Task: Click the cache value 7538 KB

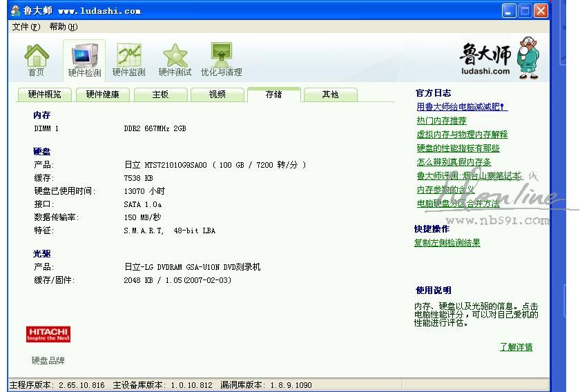Action: pyautogui.click(x=138, y=178)
